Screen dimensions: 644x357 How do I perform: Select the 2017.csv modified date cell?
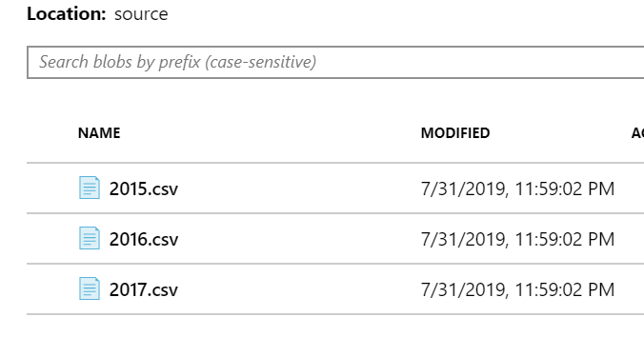click(517, 289)
